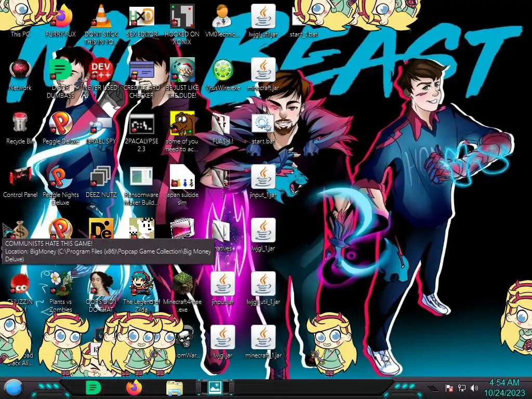This screenshot has width=532, height=399.
Task: Select the lwjgl_1.jar file
Action: tap(263, 236)
